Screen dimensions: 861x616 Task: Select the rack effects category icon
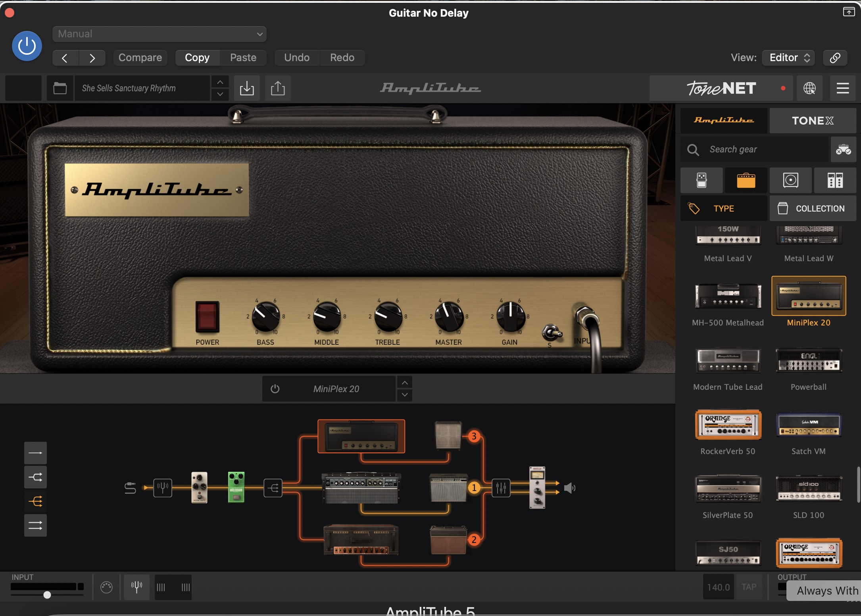(835, 180)
